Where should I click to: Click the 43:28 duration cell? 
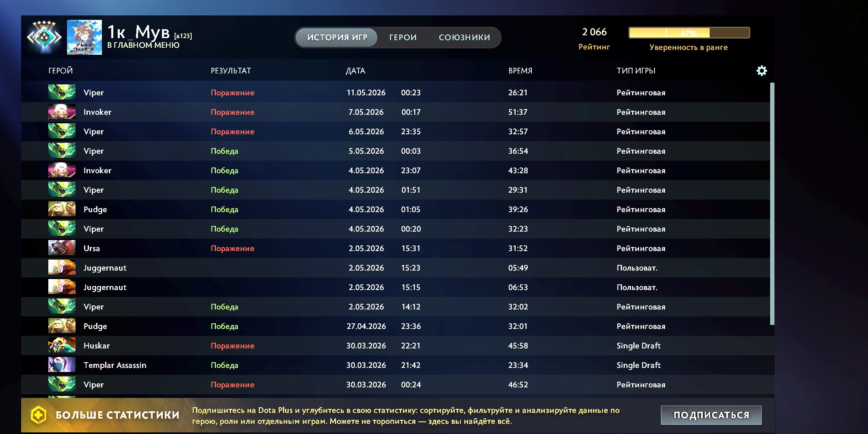tap(518, 170)
